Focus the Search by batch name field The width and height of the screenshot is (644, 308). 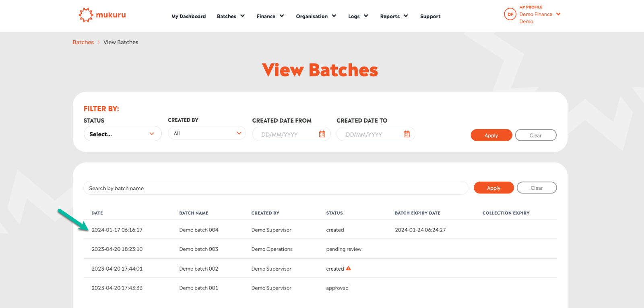[x=276, y=188]
